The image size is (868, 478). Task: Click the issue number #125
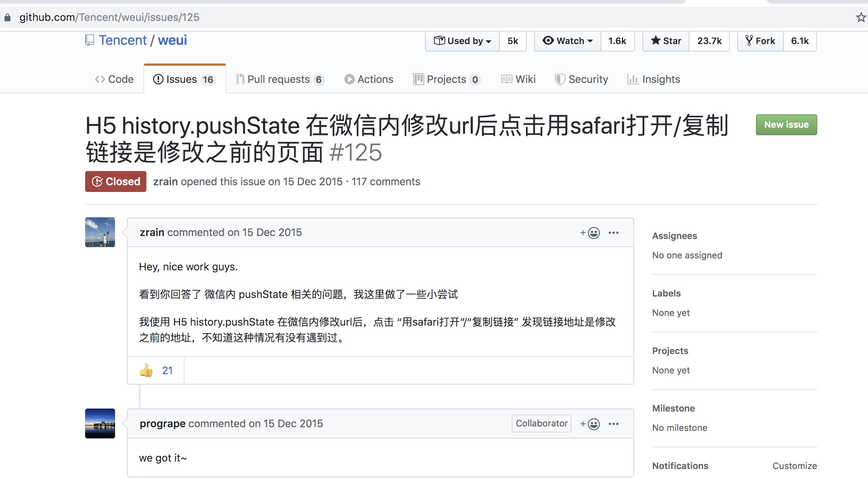[x=356, y=152]
